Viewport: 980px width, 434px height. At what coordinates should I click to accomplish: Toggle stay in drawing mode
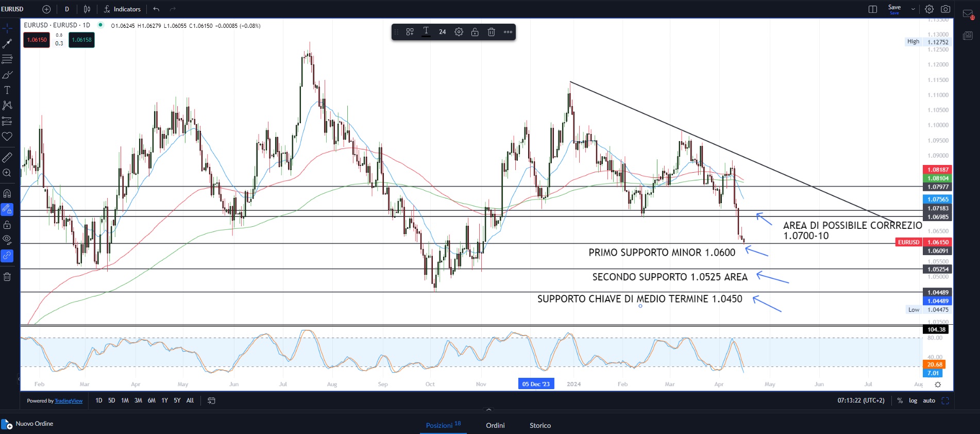(7, 209)
